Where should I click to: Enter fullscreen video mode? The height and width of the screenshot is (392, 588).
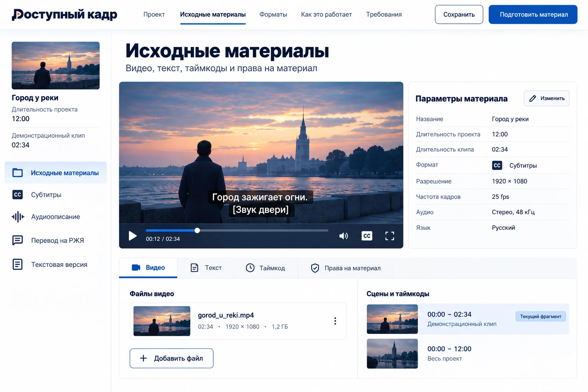click(390, 236)
